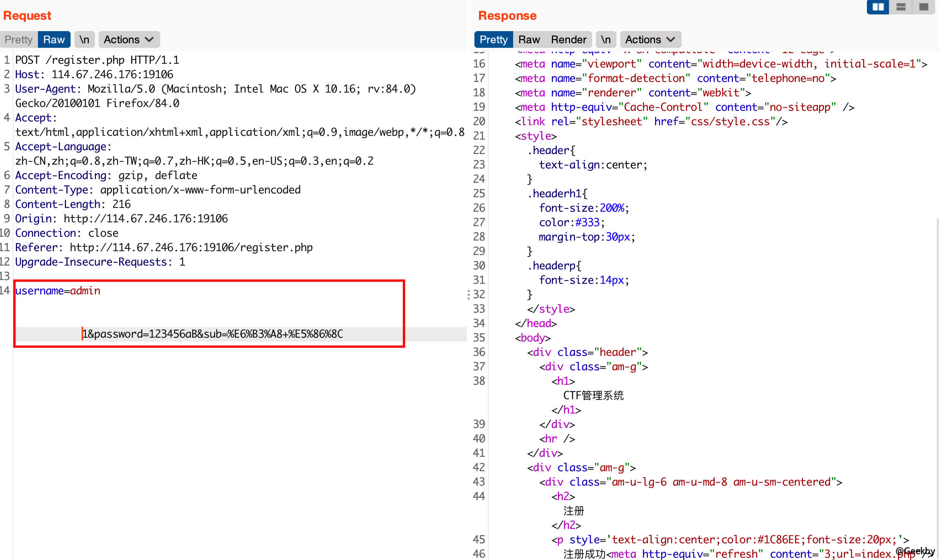Select the top-bottom stacked layout icon
This screenshot has width=939, height=560.
(901, 7)
